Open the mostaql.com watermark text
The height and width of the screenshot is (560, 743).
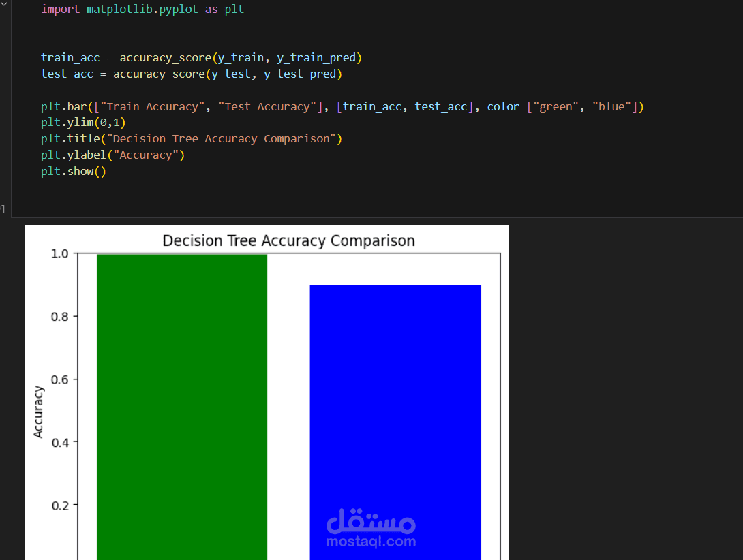coord(371,542)
